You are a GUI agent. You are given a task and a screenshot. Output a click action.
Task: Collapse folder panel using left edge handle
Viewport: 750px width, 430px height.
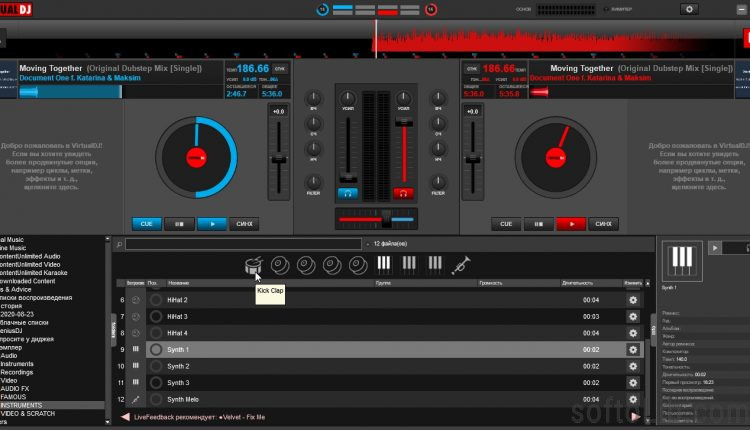click(x=114, y=330)
